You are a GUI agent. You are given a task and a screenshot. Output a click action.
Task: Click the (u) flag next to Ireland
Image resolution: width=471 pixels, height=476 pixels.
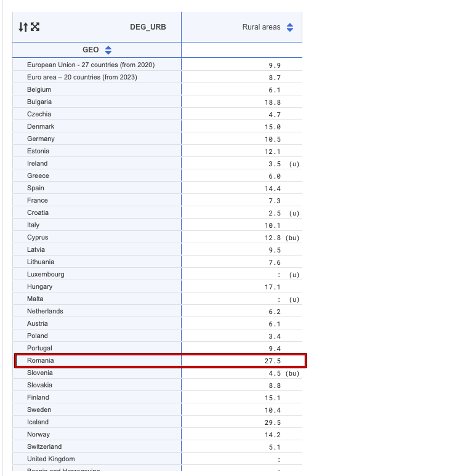point(294,164)
